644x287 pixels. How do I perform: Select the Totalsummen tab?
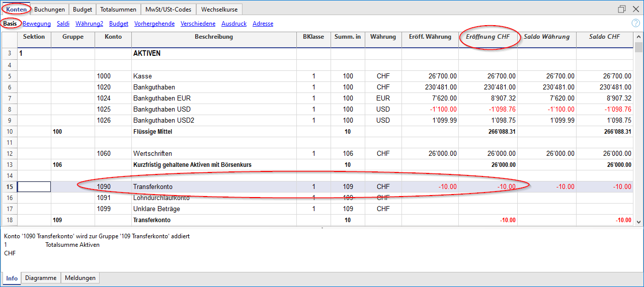click(x=118, y=10)
